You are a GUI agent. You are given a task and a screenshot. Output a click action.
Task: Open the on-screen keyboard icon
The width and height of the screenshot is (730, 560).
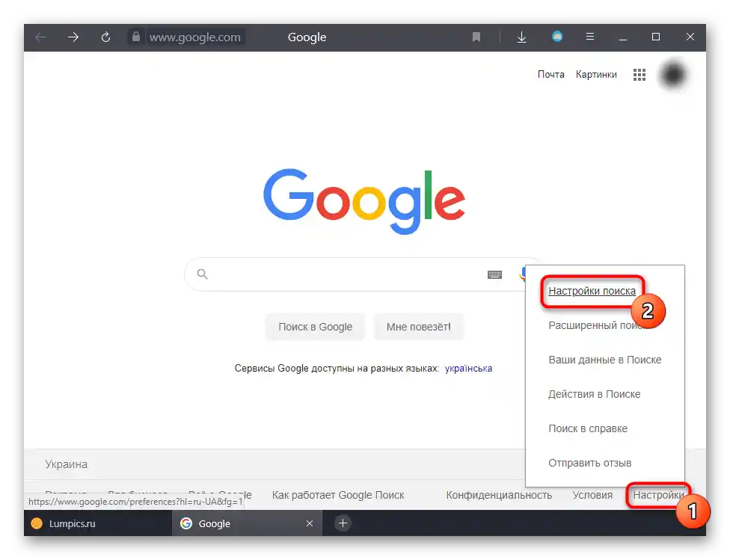[494, 274]
